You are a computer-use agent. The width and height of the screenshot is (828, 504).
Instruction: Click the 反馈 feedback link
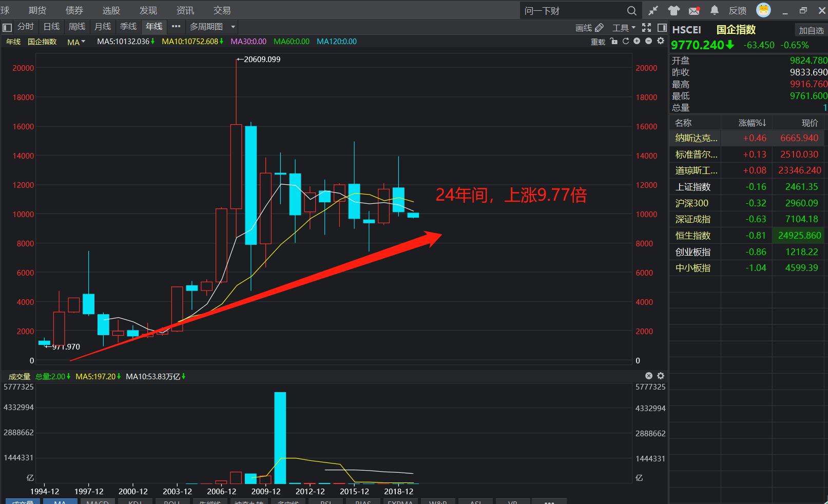coord(738,11)
